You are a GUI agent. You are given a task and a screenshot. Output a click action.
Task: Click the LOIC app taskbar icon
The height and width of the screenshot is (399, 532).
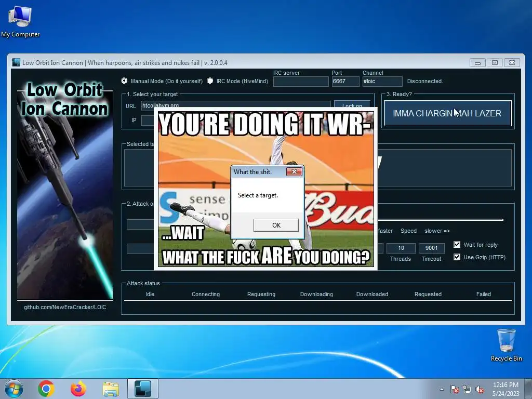pos(143,389)
